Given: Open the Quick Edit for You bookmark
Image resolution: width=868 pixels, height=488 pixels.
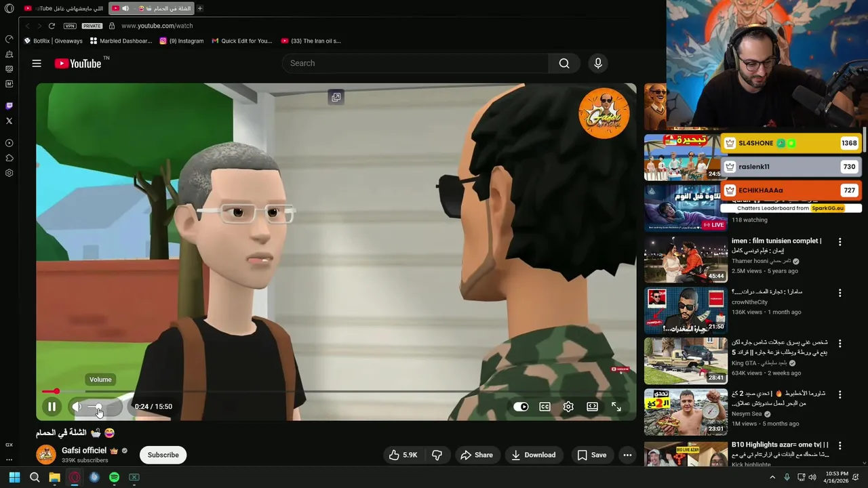Looking at the screenshot, I should (241, 41).
